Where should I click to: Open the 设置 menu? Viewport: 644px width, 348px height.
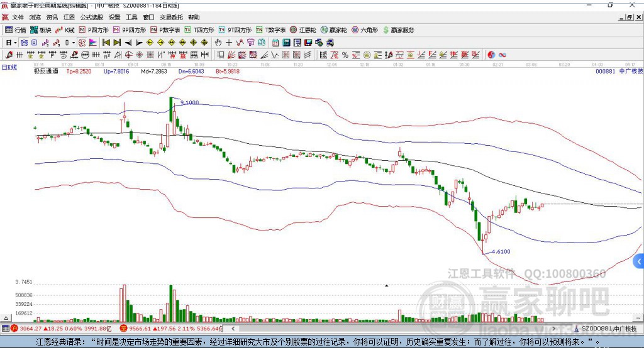point(114,17)
